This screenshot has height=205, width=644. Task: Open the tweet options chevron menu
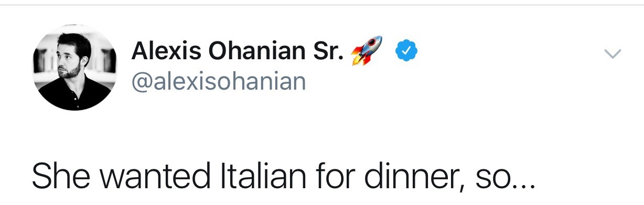pos(613,53)
